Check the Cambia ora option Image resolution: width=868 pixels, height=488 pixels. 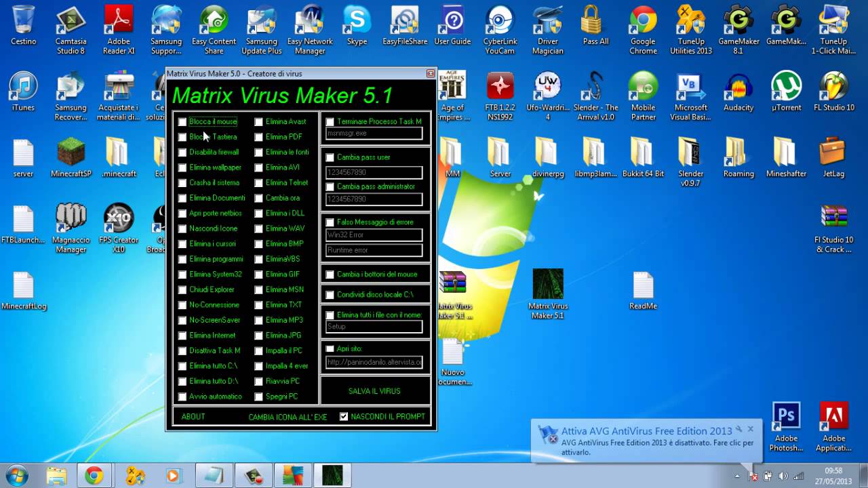pyautogui.click(x=259, y=198)
